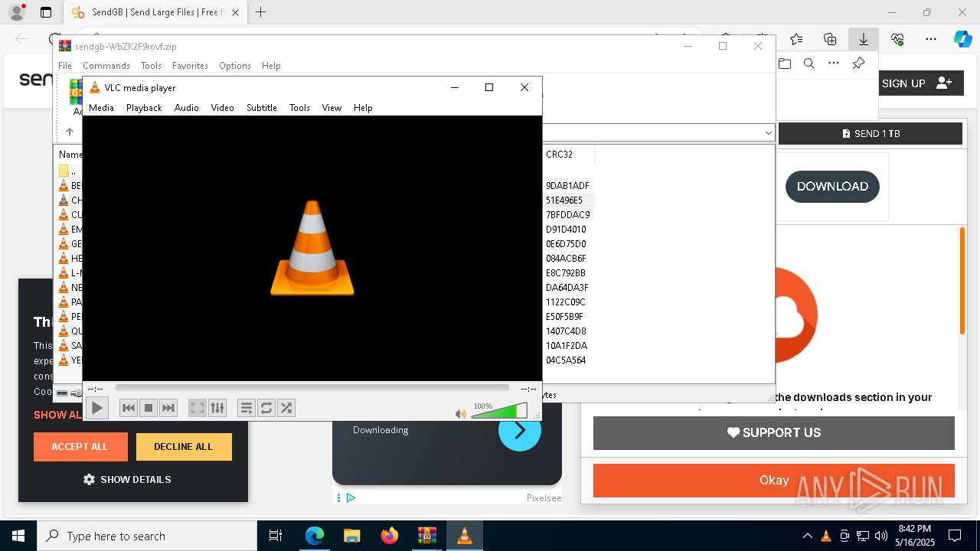Expand WinRAR address path dropdown
The height and width of the screenshot is (551, 980).
(768, 133)
